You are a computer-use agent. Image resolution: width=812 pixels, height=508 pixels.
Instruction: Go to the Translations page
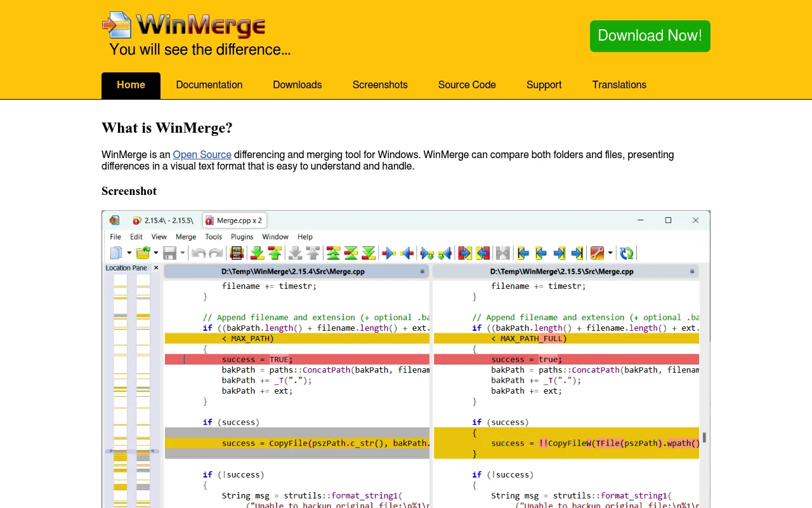tap(619, 85)
